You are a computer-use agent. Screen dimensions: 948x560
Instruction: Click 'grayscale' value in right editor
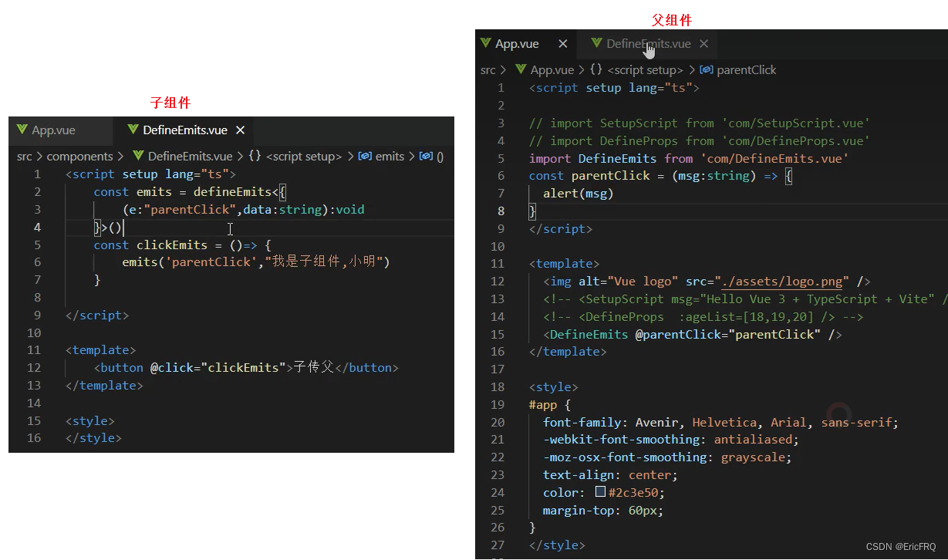coord(753,457)
